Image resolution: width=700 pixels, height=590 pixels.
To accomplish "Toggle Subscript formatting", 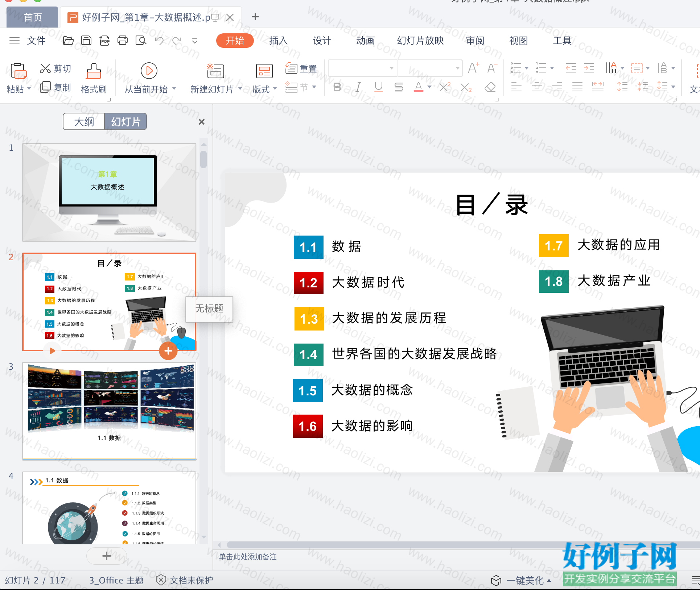I will [466, 87].
